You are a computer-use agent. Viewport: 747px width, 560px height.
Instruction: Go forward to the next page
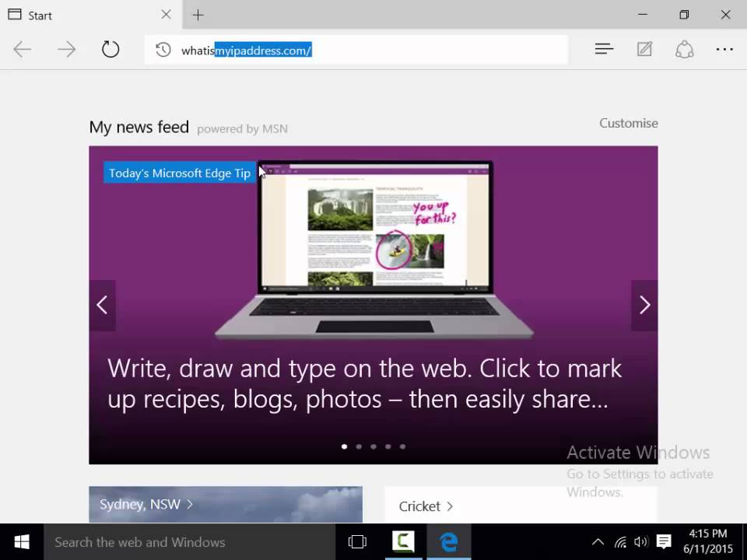tap(66, 49)
